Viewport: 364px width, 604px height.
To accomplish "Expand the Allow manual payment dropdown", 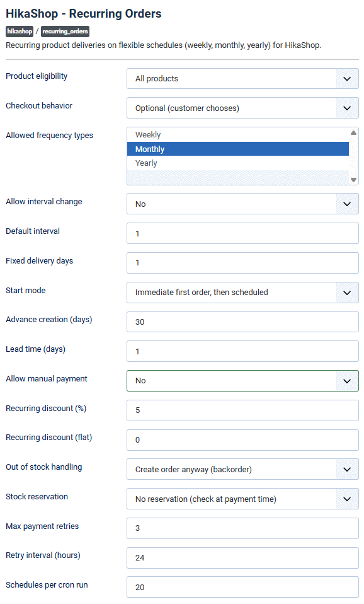I will coord(242,381).
